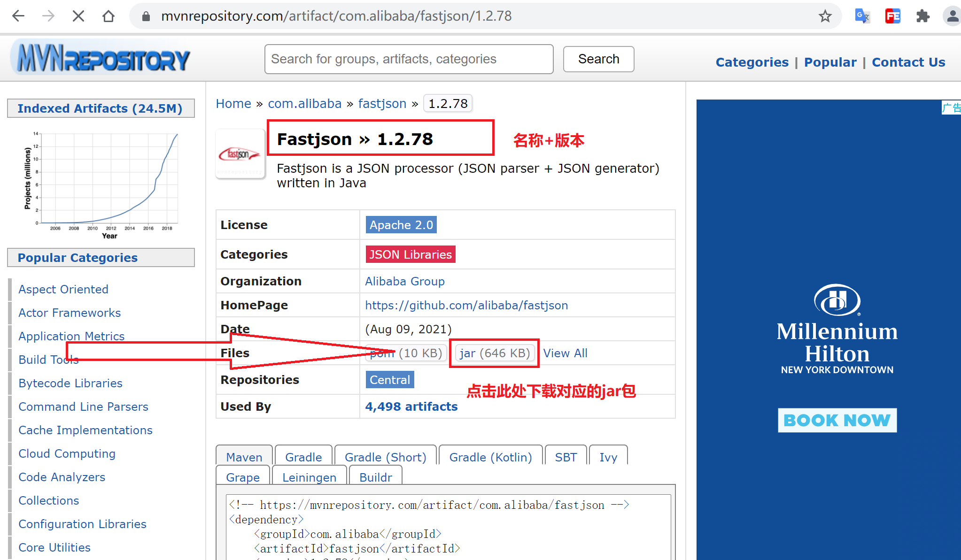This screenshot has width=961, height=560.
Task: Click the bookmark star icon
Action: 826,15
